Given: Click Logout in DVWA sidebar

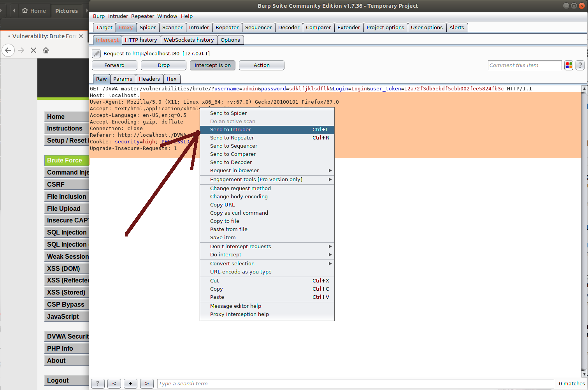Looking at the screenshot, I should tap(67, 381).
